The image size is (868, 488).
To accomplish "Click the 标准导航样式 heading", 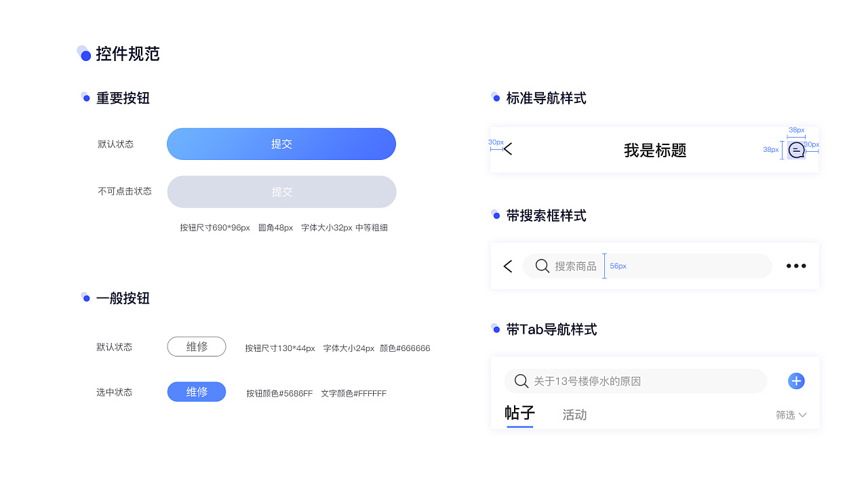I will coord(546,98).
